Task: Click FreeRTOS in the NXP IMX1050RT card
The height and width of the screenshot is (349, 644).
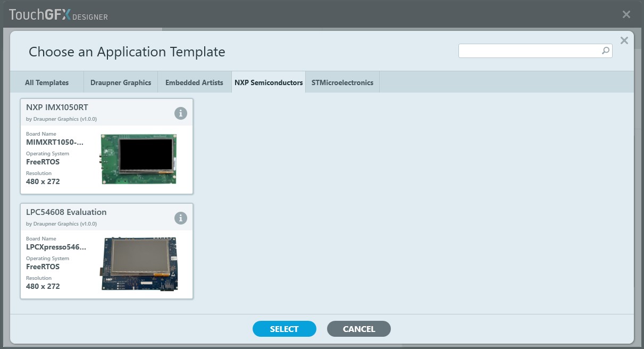Action: 43,162
